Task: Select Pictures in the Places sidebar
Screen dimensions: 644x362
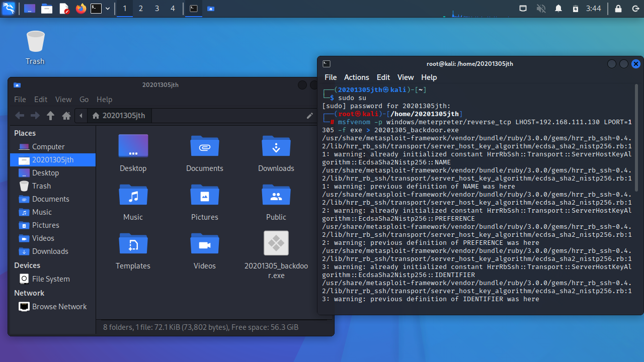Action: tap(53, 225)
